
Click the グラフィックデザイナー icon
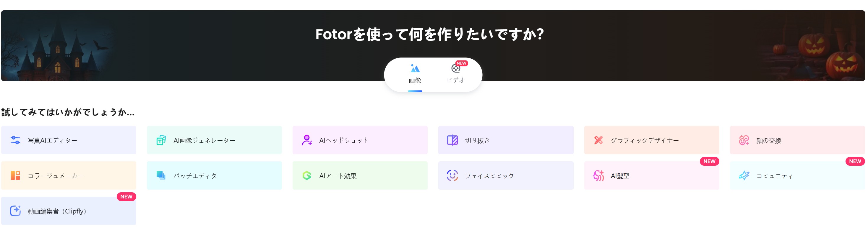coord(598,140)
